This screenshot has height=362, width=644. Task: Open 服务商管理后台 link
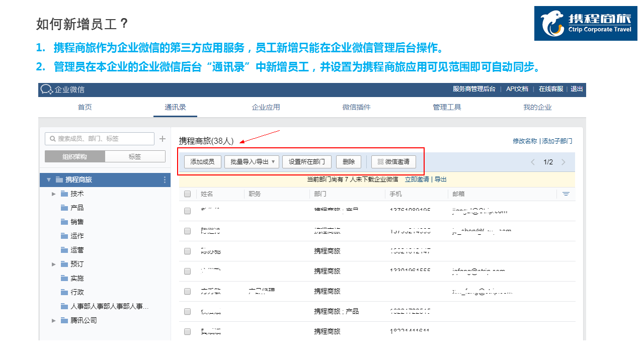coord(474,89)
